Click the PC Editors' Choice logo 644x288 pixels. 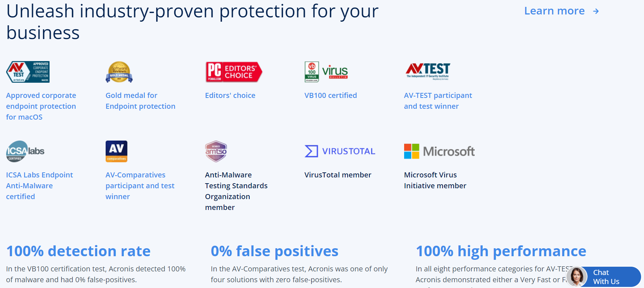(x=233, y=72)
